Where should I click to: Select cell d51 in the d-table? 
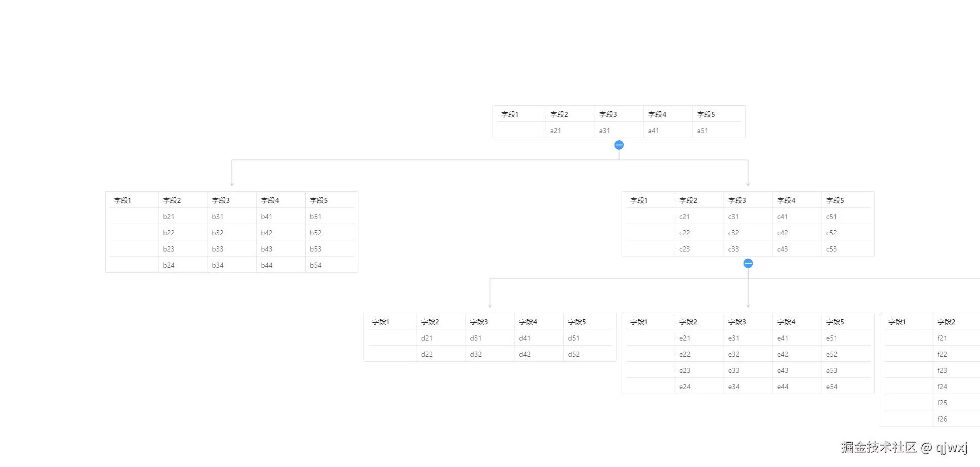pos(574,338)
